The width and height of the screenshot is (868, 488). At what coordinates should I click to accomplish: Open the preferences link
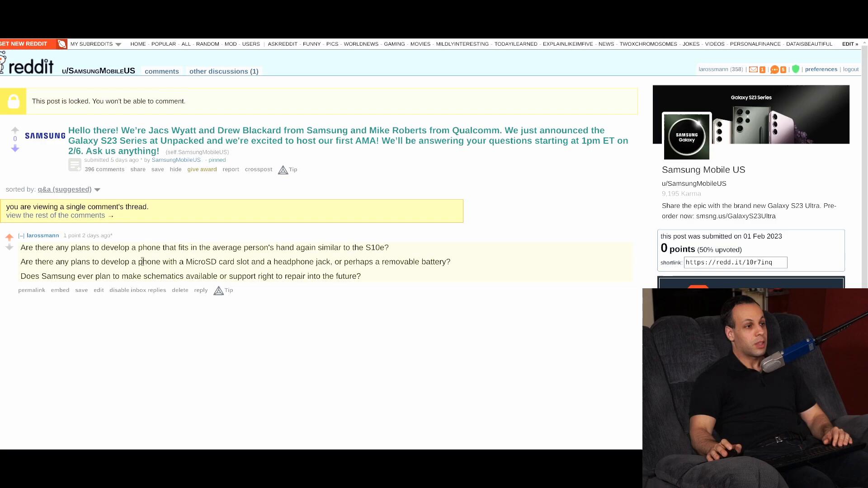[821, 69]
